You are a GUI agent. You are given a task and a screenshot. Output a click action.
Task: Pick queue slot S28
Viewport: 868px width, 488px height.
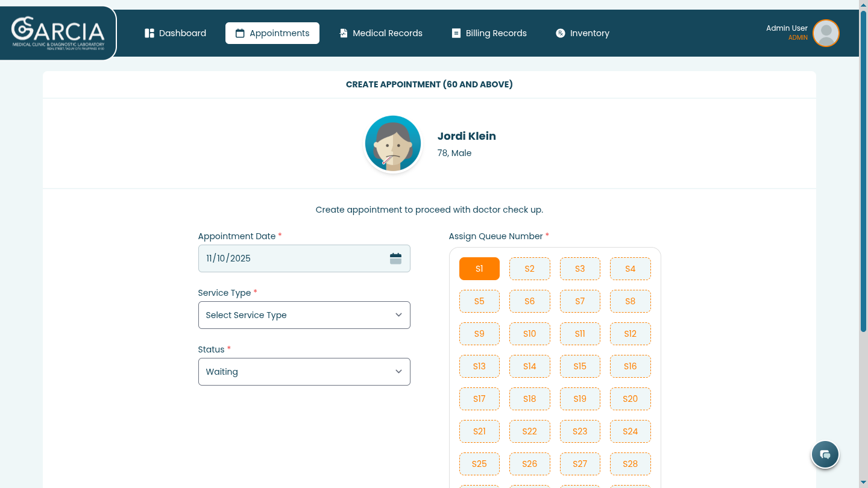coord(630,464)
